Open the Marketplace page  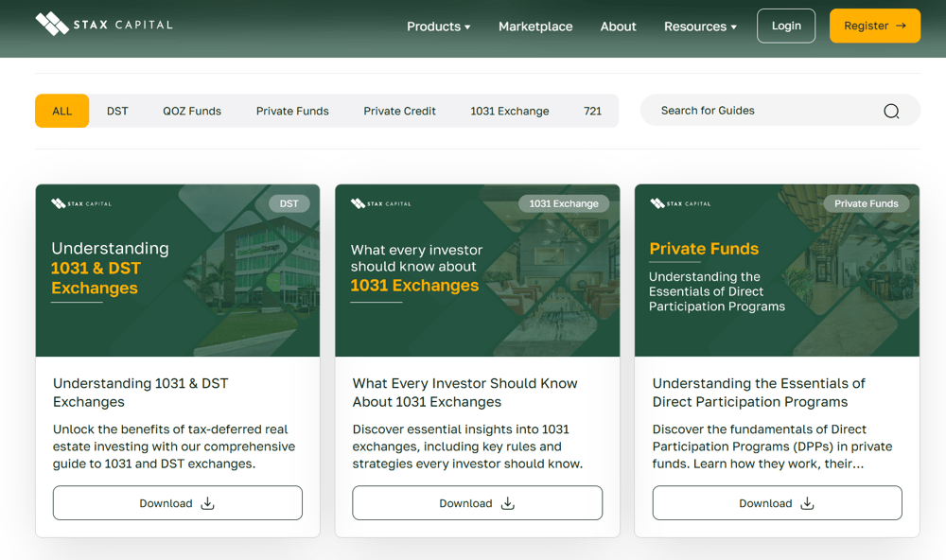pos(535,26)
